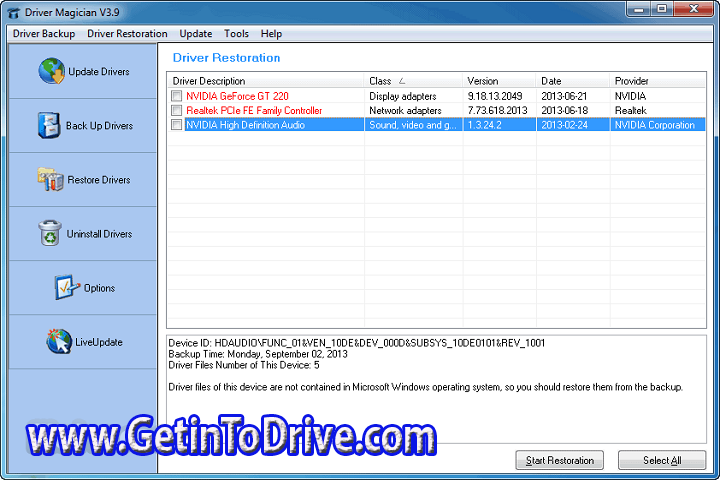720x480 pixels.
Task: Open the Driver Backup menu
Action: pyautogui.click(x=44, y=34)
